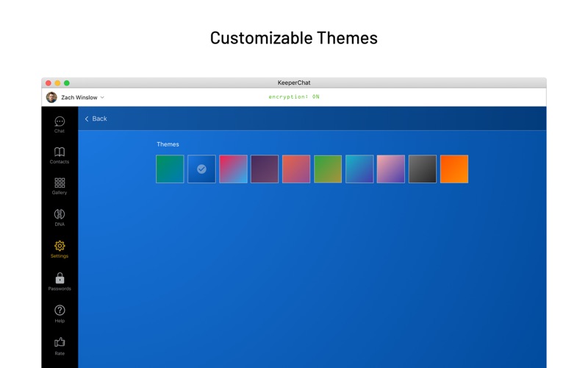Viewport: 588px width, 368px height.
Task: Select the pink-to-blue gradient theme swatch
Action: pos(233,169)
